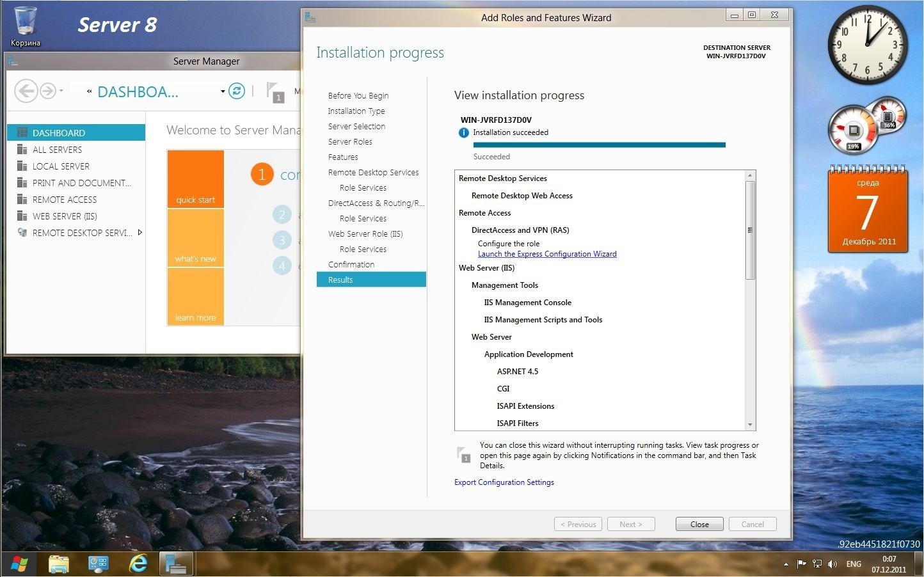
Task: Click the Installation succeeded info icon
Action: (464, 133)
